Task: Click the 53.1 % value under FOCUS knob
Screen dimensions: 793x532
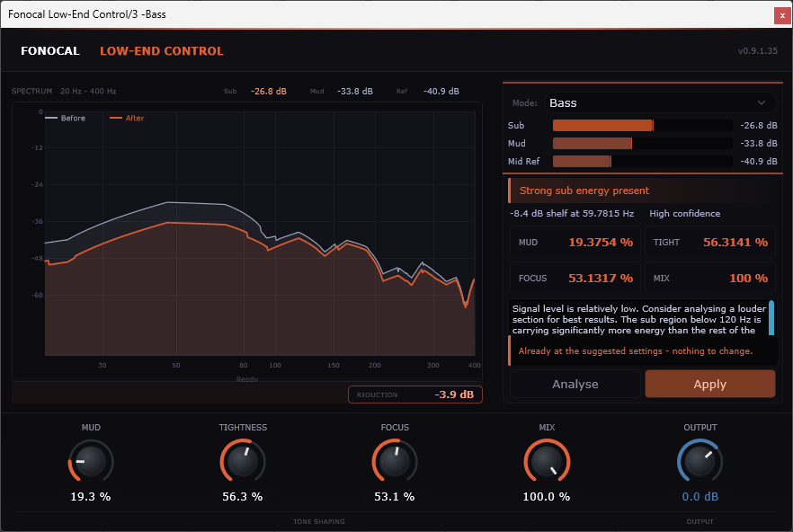Action: pyautogui.click(x=395, y=497)
